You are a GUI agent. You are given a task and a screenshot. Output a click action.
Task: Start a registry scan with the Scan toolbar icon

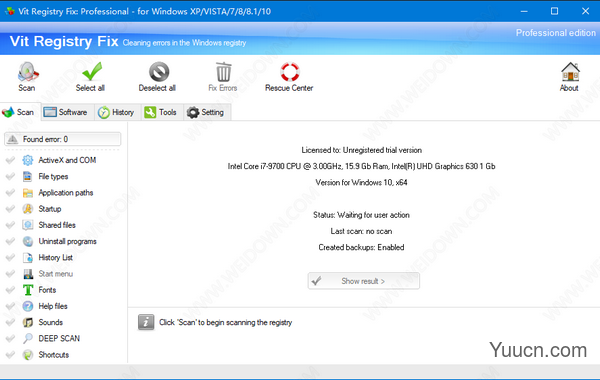(x=28, y=72)
